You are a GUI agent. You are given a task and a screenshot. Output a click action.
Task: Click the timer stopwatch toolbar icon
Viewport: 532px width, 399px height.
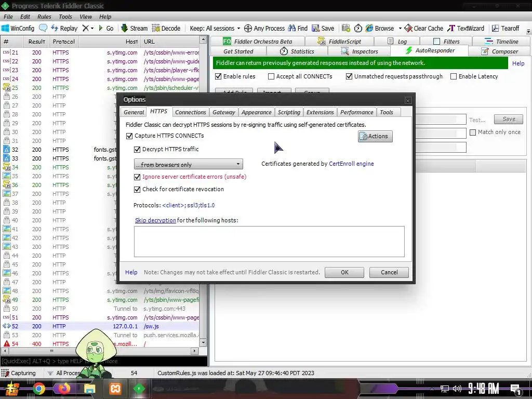(358, 28)
